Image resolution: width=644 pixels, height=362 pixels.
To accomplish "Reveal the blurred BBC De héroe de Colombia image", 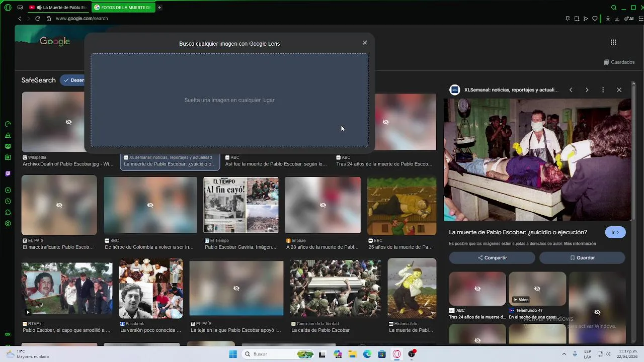I will [x=150, y=205].
